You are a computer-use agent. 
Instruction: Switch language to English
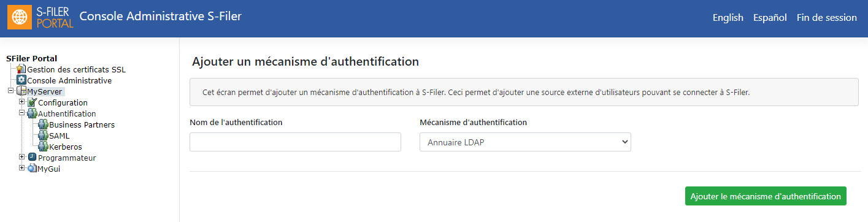tap(728, 18)
